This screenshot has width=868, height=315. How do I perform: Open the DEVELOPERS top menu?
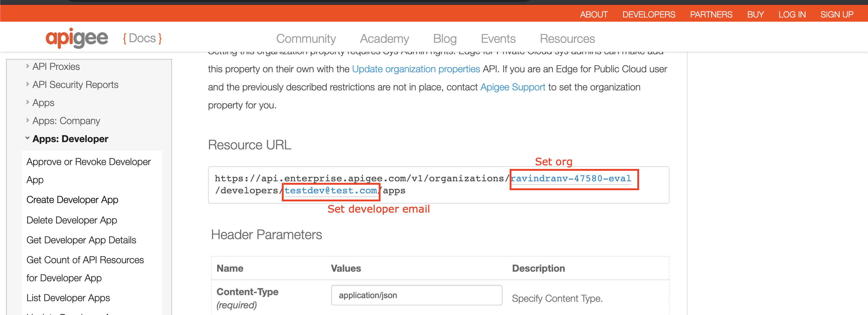pyautogui.click(x=649, y=14)
